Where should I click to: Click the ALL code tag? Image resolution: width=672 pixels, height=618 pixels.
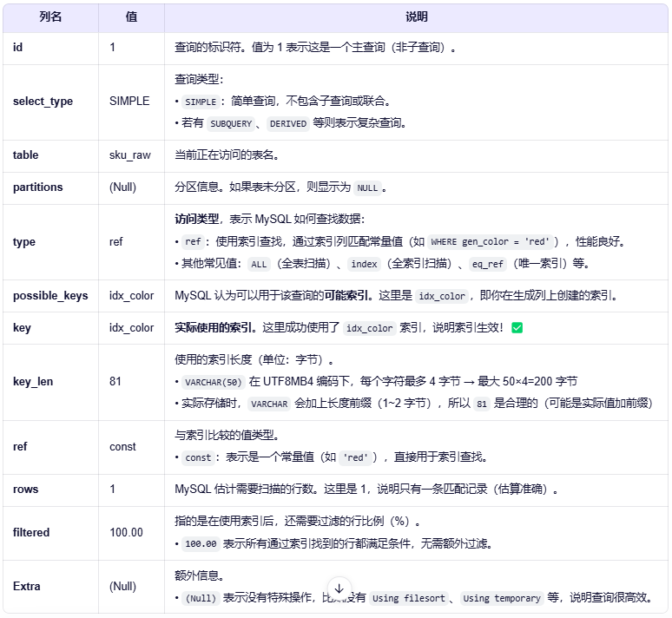point(259,265)
